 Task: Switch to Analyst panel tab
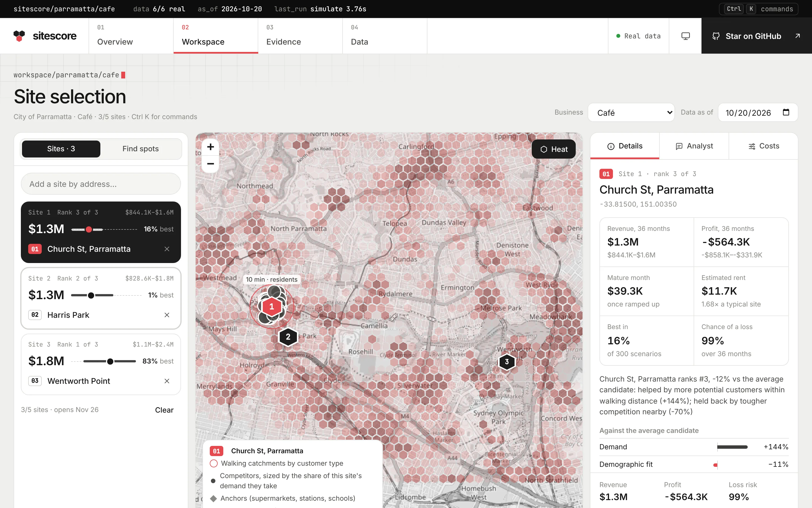pos(694,146)
